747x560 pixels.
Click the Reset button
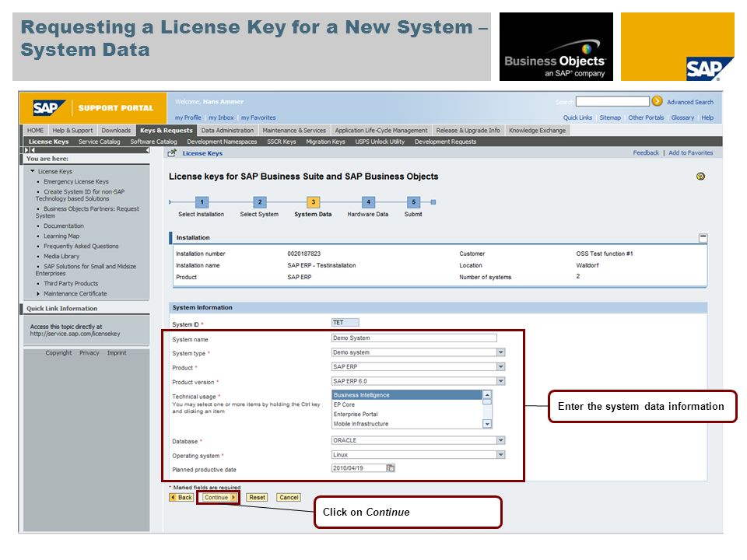tap(258, 497)
